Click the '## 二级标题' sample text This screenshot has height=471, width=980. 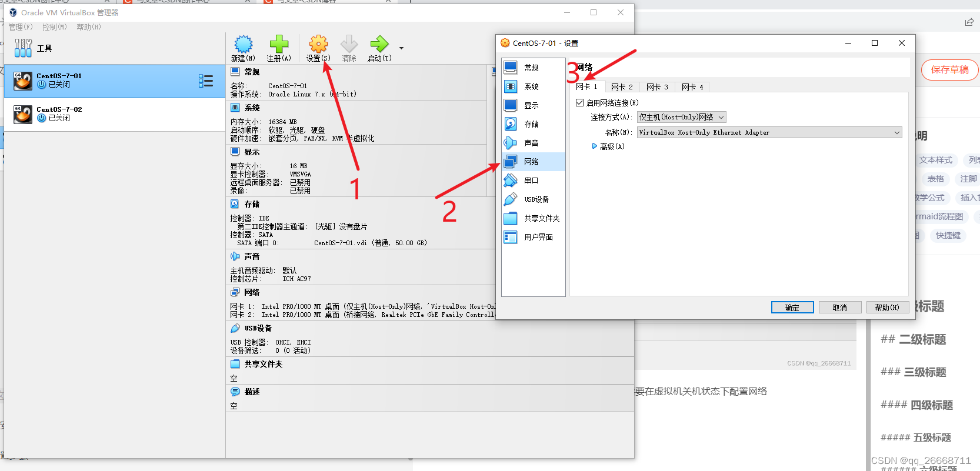[x=914, y=339]
